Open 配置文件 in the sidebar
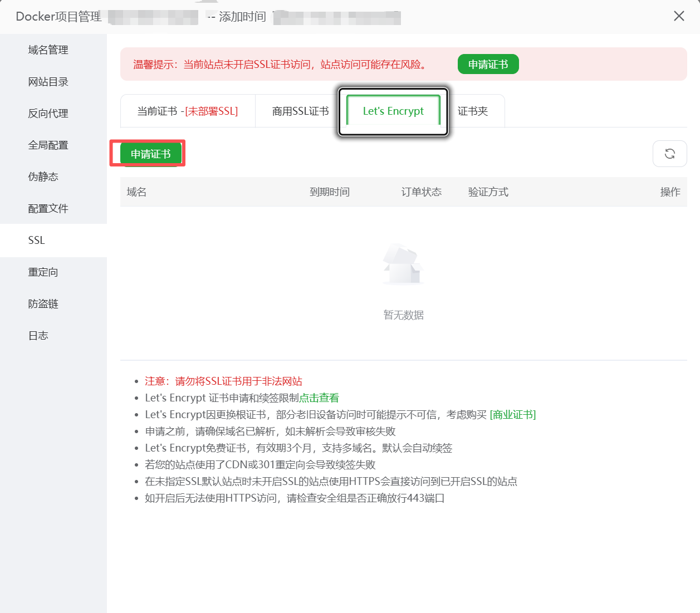700x613 pixels. pos(48,209)
